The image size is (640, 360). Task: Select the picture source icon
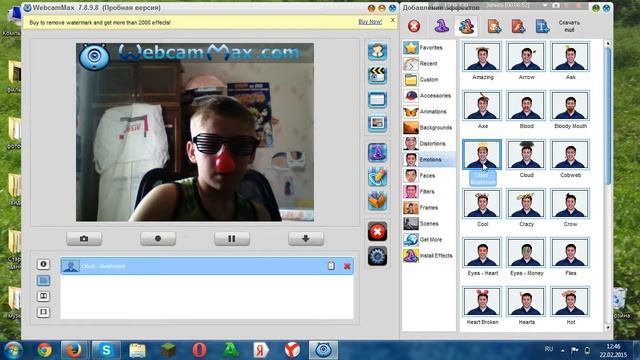pos(377,123)
